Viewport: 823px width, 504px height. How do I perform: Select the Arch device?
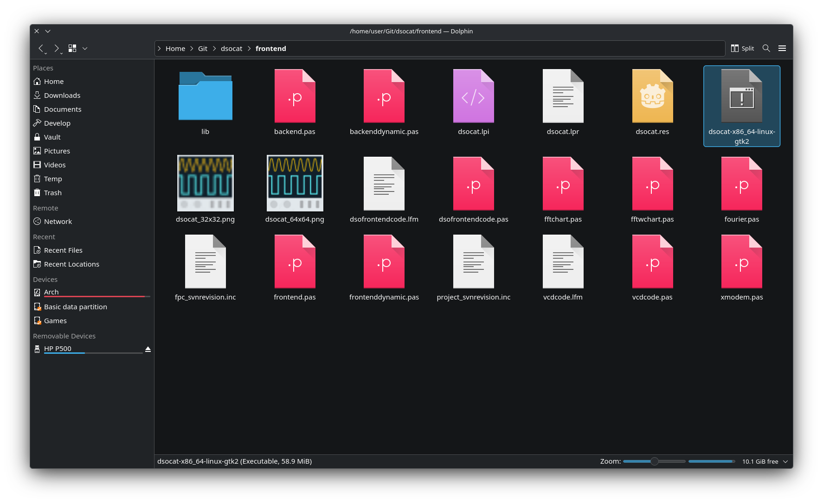92,293
